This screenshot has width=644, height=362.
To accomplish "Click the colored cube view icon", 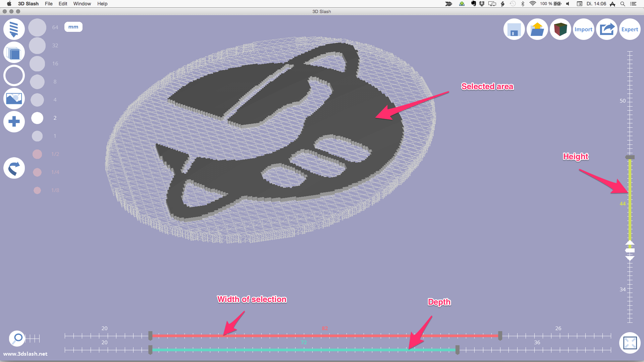I will pyautogui.click(x=560, y=29).
